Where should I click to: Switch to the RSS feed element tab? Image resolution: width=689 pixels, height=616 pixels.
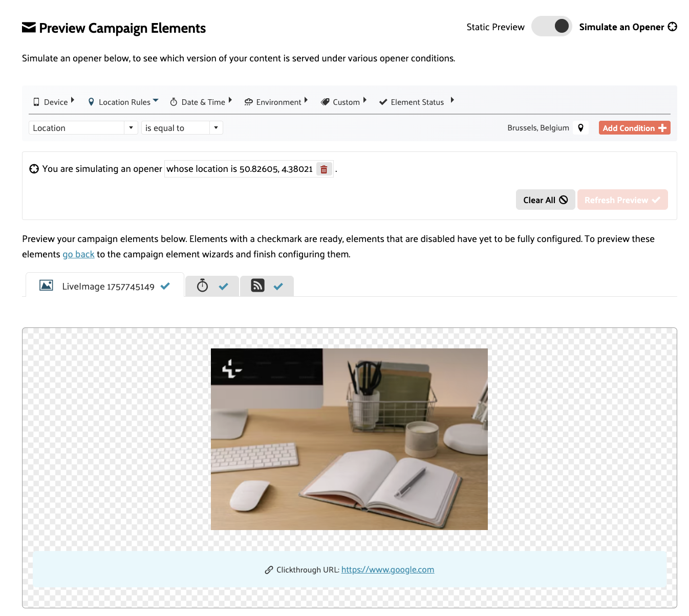(267, 286)
